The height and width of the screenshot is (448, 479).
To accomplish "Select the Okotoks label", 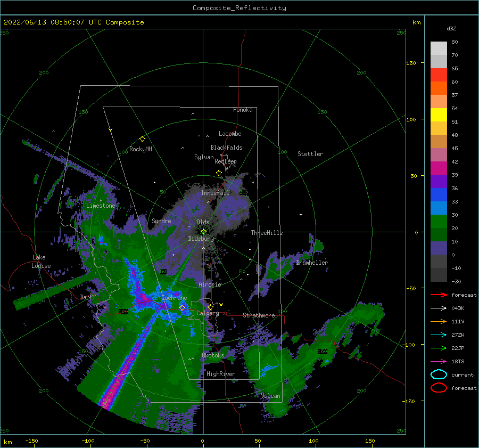I will tap(212, 355).
